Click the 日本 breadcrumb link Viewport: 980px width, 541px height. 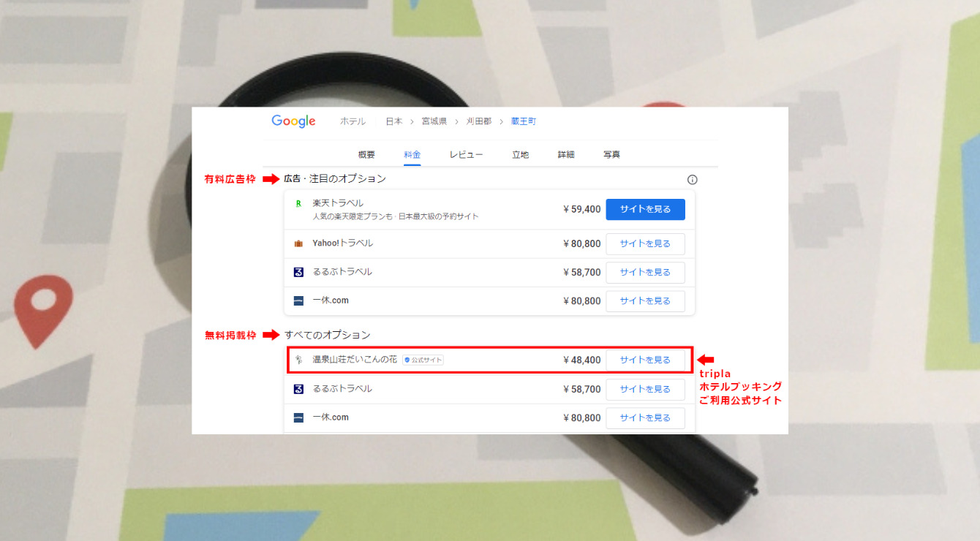tap(394, 121)
